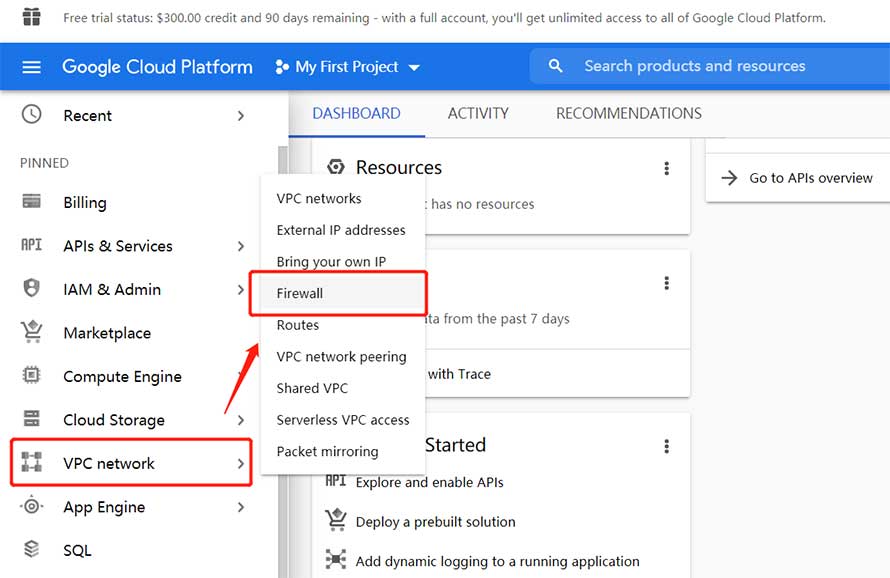This screenshot has height=578, width=890.
Task: Click the VPC network icon
Action: click(x=32, y=462)
